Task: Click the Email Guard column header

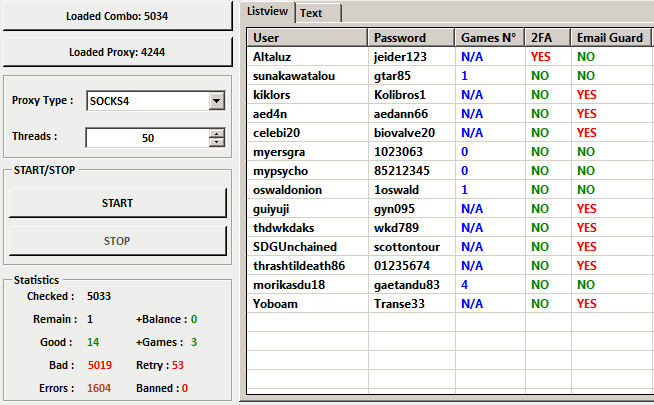Action: click(610, 38)
